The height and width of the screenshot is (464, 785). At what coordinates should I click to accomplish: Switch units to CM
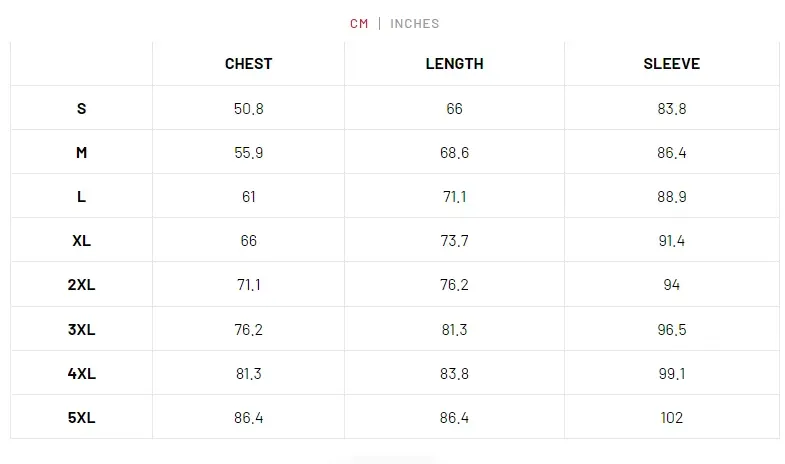(x=359, y=23)
